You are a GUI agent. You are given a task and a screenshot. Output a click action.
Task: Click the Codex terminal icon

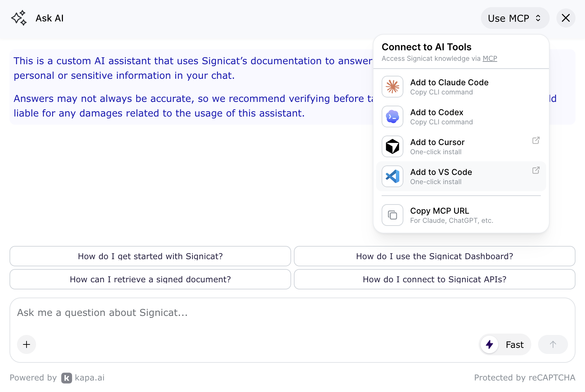pos(392,117)
